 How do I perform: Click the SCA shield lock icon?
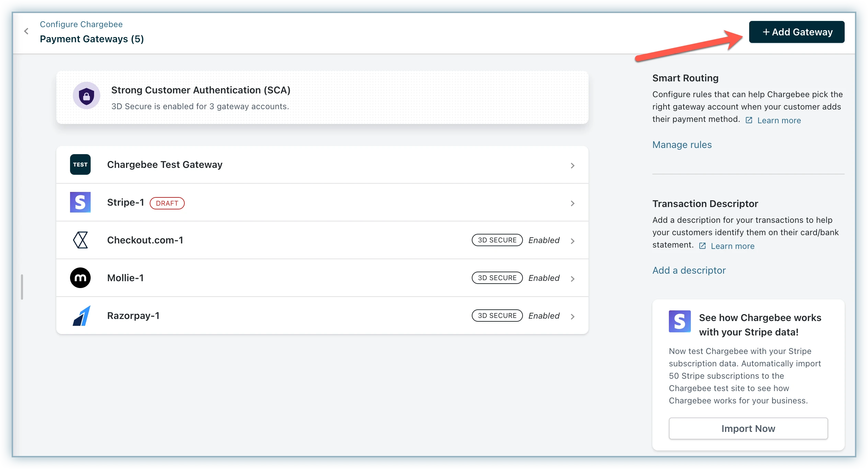(87, 95)
